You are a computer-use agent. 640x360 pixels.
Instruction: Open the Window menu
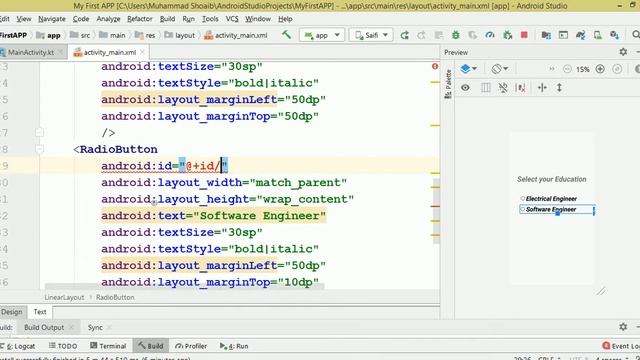pos(258,19)
